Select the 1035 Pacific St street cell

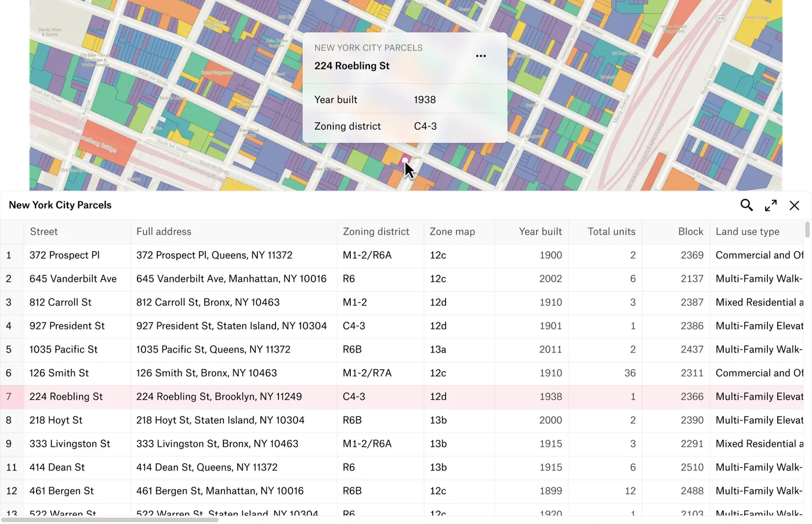[x=77, y=350]
